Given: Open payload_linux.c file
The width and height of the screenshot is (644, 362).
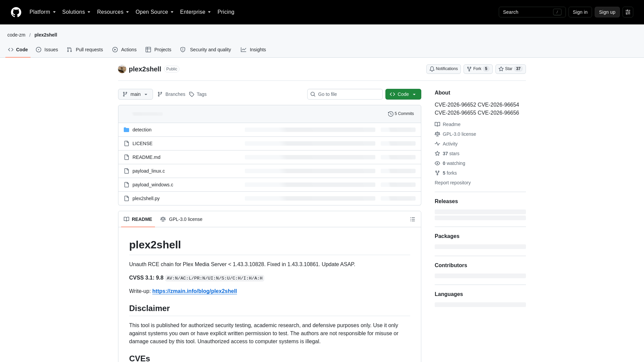Looking at the screenshot, I should click(149, 171).
